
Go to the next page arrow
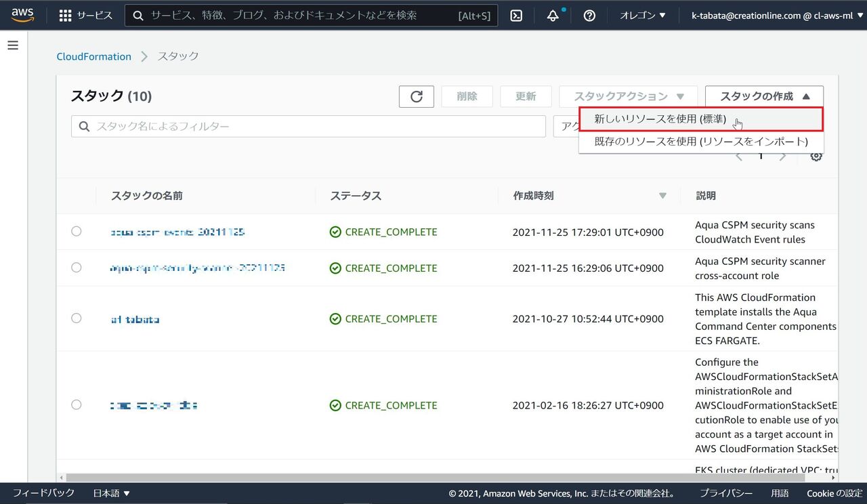[783, 156]
